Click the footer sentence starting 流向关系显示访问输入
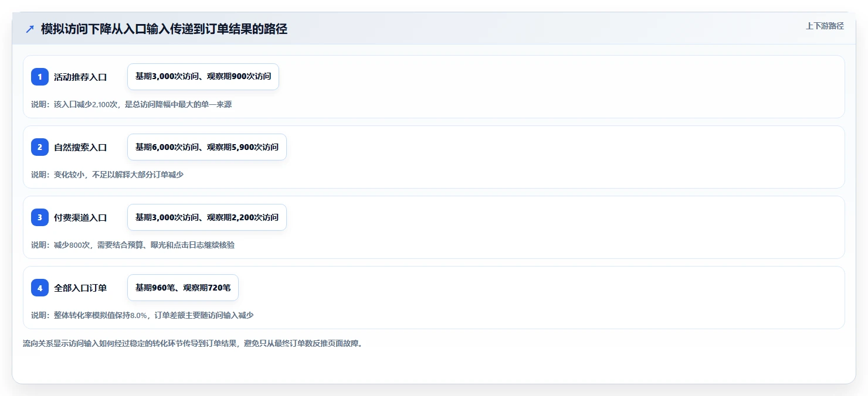 coord(192,343)
